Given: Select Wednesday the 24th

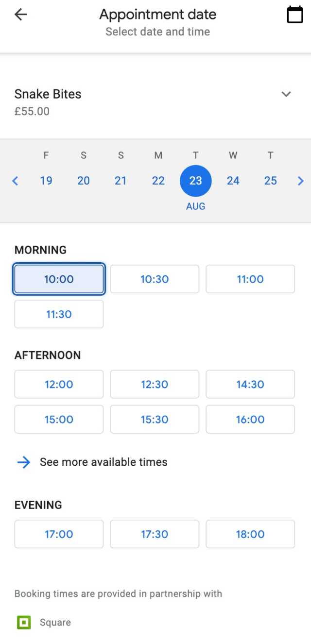Looking at the screenshot, I should pos(233,181).
